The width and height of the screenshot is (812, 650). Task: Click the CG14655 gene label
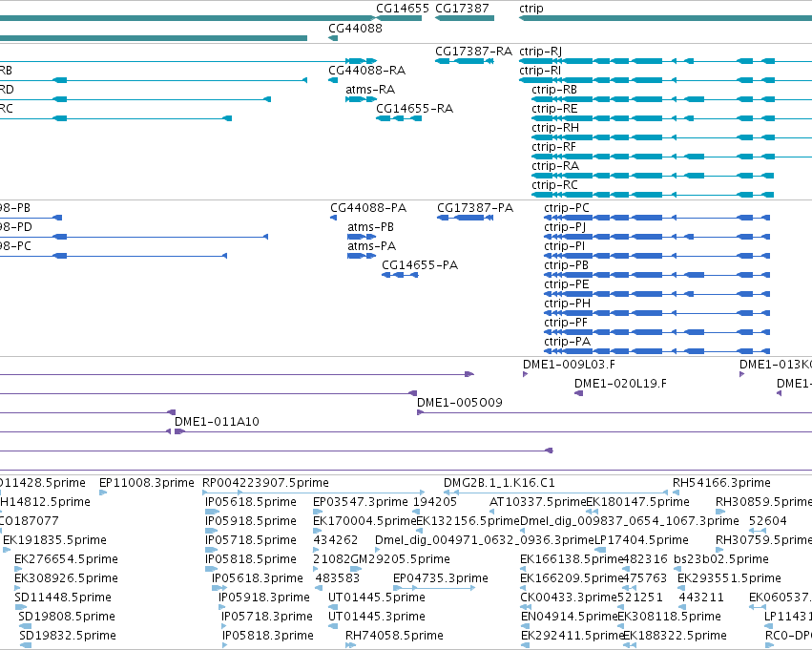click(403, 9)
